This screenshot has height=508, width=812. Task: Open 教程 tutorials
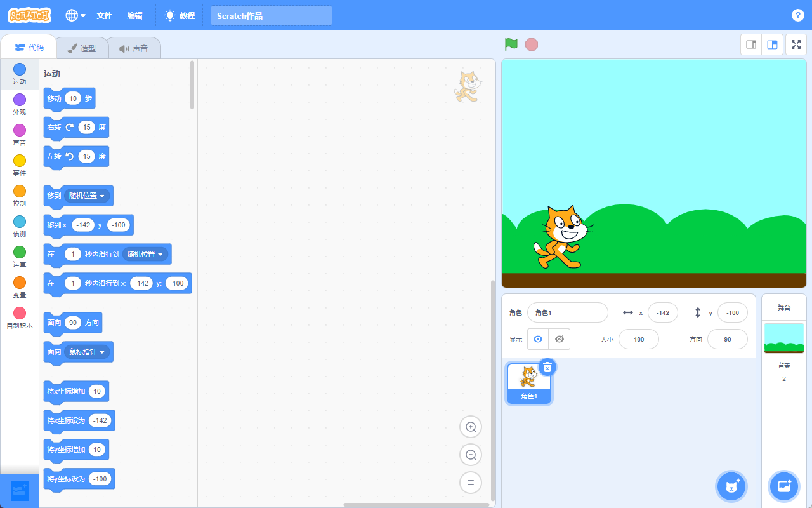180,15
